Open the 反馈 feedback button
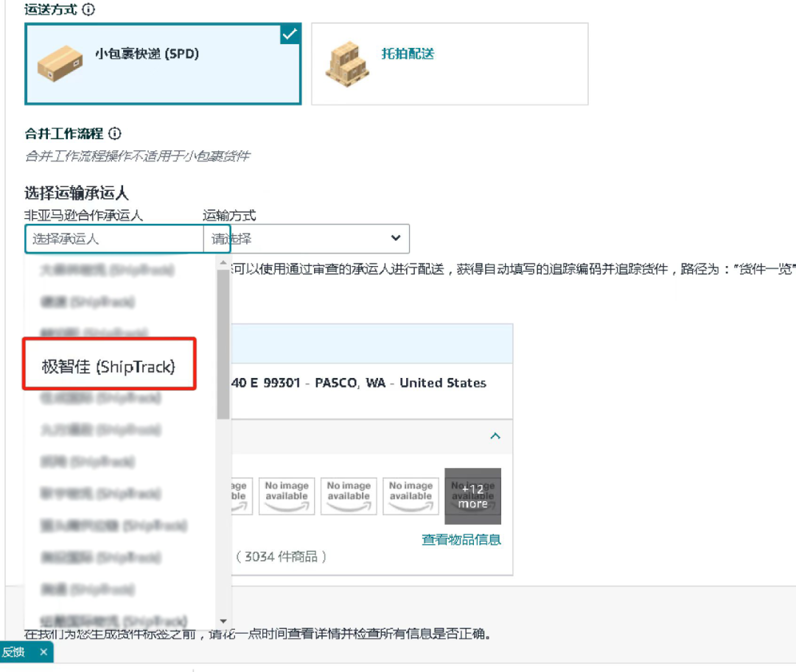The width and height of the screenshot is (796, 672). [14, 651]
